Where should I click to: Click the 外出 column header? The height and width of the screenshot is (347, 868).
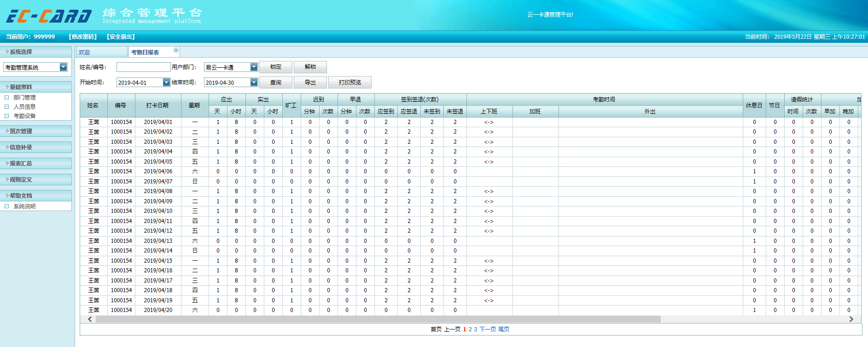651,112
